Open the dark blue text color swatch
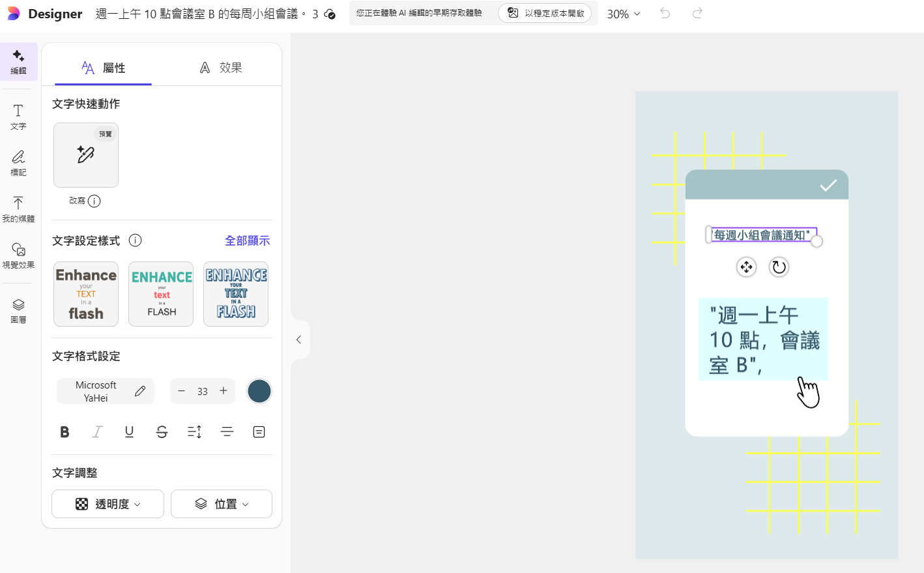Screen dimensions: 924x573 (259, 391)
